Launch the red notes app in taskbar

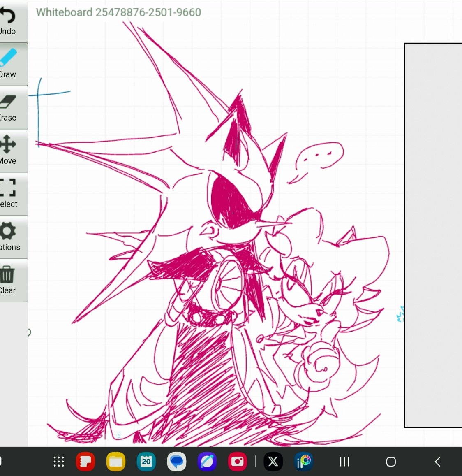(85, 462)
